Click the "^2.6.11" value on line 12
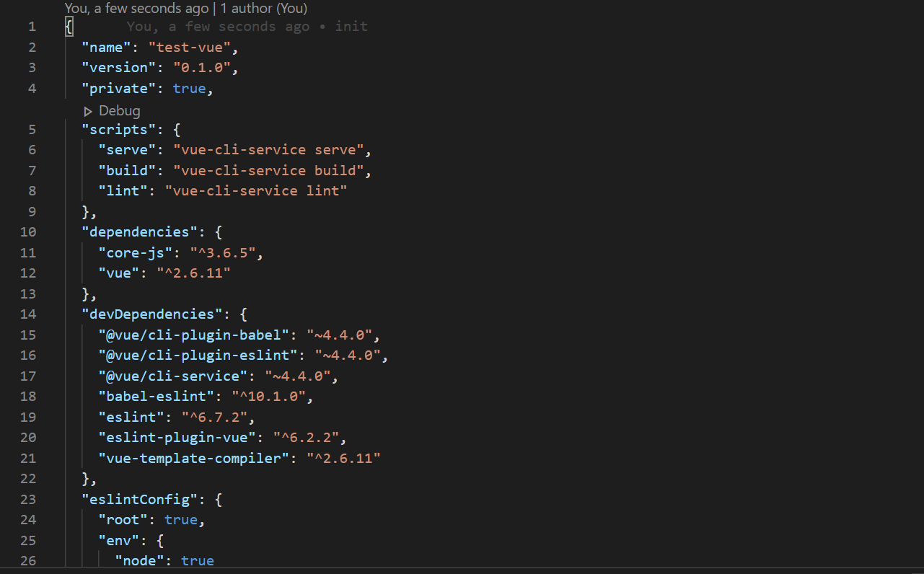This screenshot has height=574, width=924. [193, 273]
